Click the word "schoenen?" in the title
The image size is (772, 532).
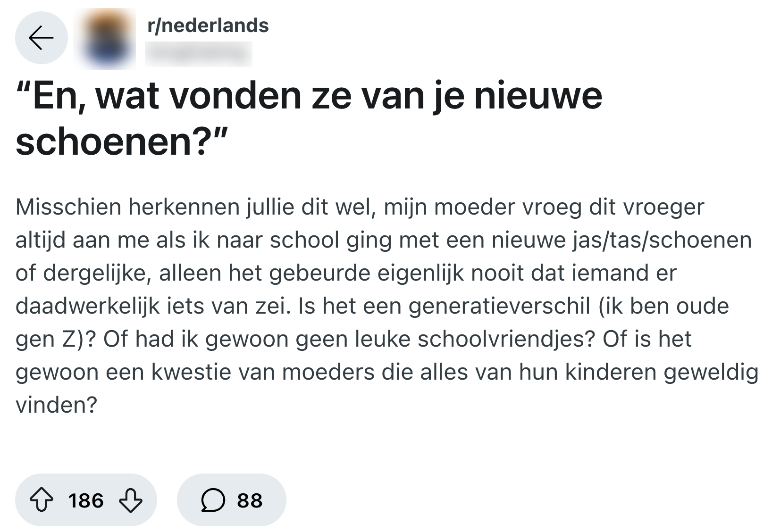coord(122,142)
